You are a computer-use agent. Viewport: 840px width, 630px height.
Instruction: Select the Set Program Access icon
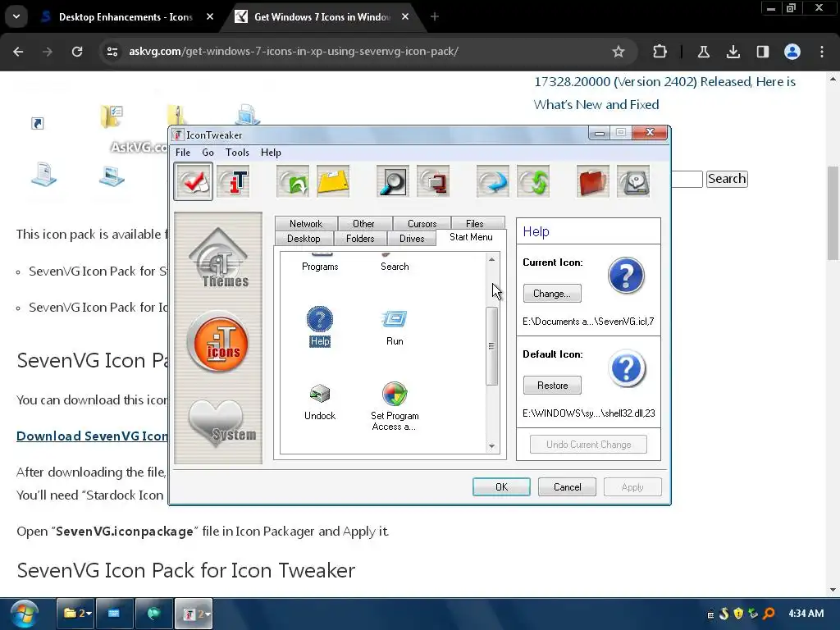coord(395,407)
